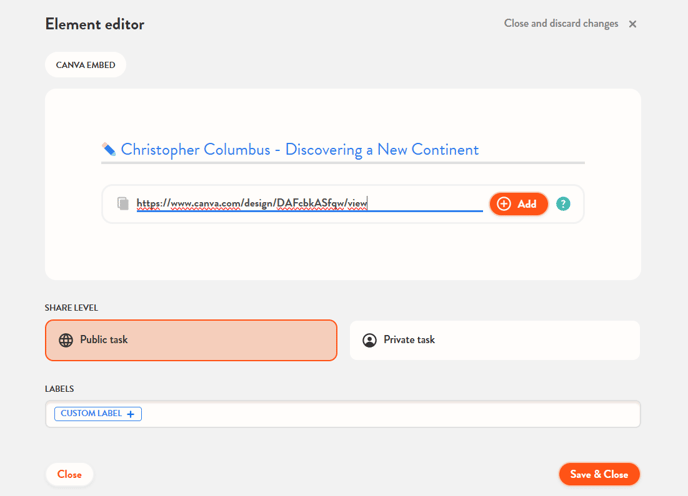Open the Canva Embed element type chip
This screenshot has width=688, height=496.
[85, 65]
